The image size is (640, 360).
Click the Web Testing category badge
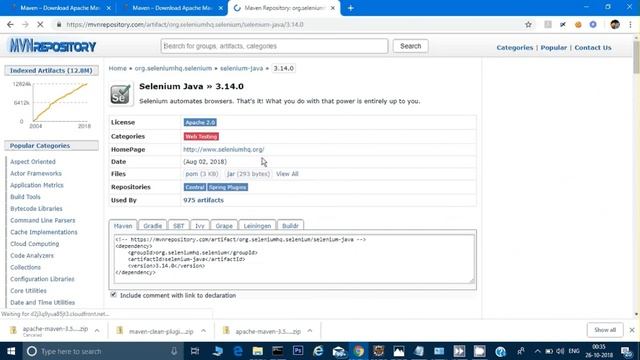tap(201, 136)
